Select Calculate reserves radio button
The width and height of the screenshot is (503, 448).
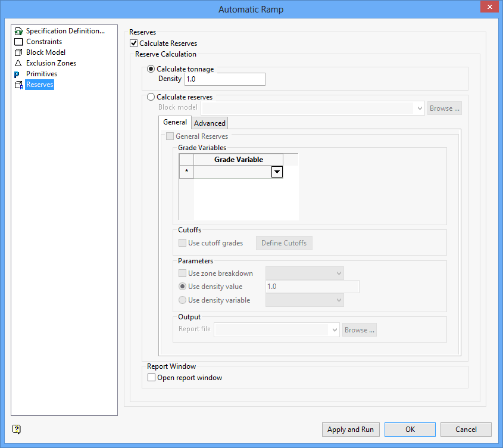click(151, 97)
